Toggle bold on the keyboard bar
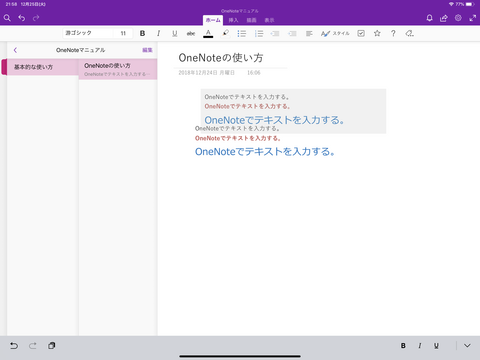The height and width of the screenshot is (360, 480). tap(403, 346)
